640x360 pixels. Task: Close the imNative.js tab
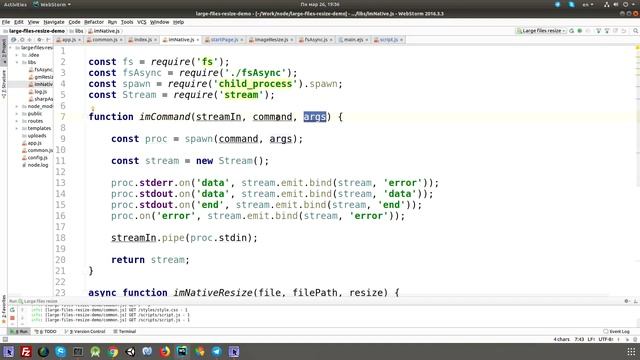pyautogui.click(x=198, y=40)
